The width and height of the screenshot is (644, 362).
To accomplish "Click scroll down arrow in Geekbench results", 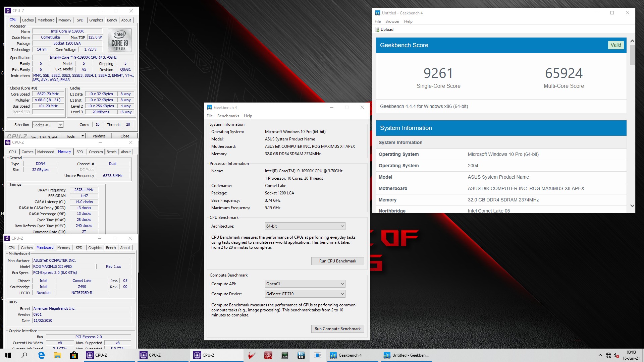I will tap(632, 206).
